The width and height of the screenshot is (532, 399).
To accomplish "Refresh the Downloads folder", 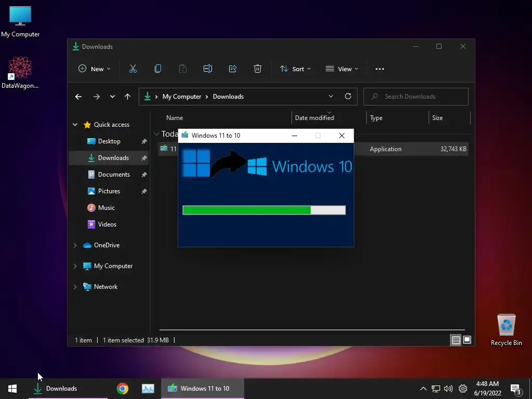I will click(348, 96).
